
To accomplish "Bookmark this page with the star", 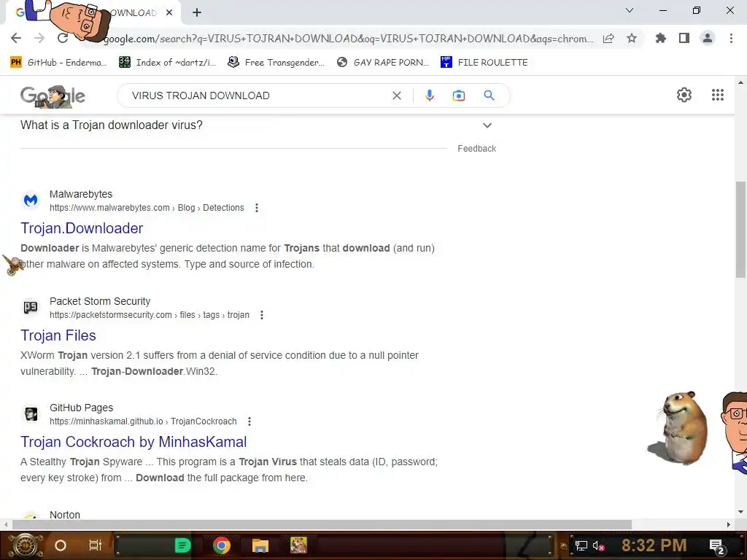I will (x=632, y=38).
